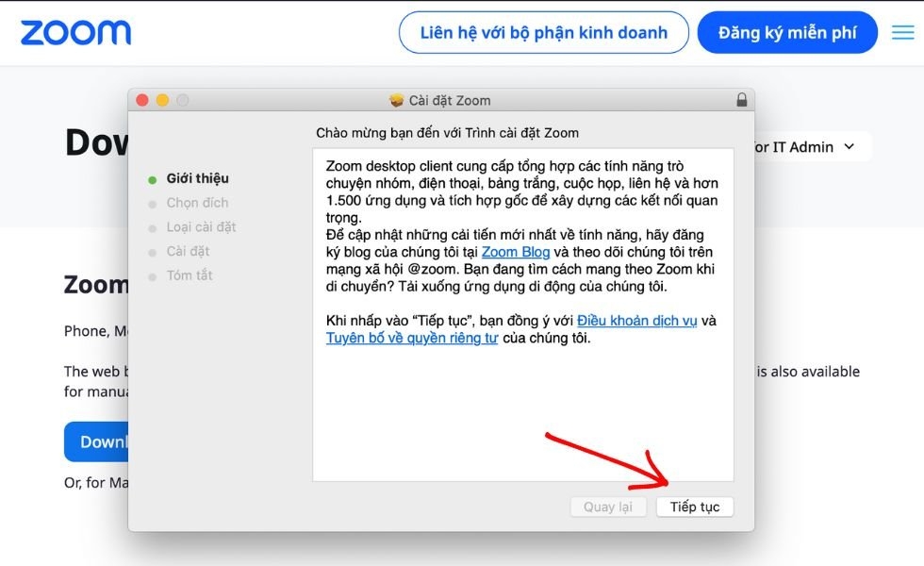This screenshot has height=566, width=924.
Task: Open the Zoom Blog link
Action: click(515, 251)
